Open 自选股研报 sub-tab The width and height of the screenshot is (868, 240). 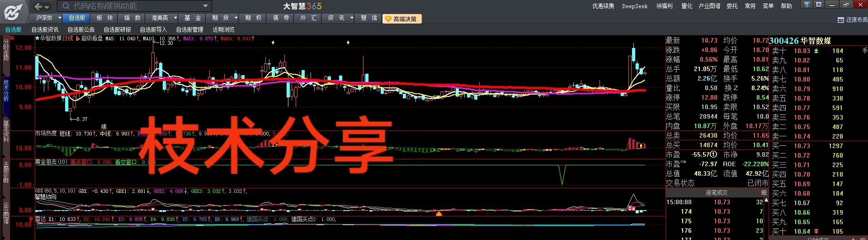pyautogui.click(x=117, y=29)
